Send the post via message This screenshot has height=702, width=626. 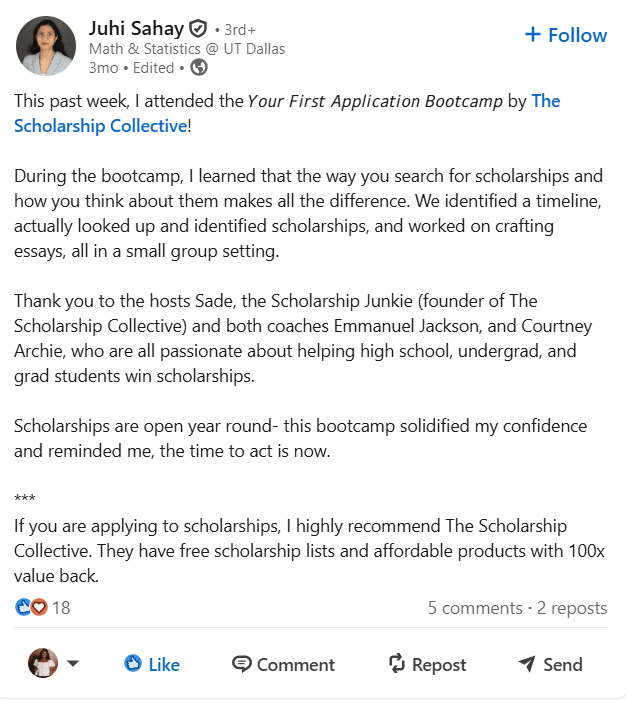[550, 664]
